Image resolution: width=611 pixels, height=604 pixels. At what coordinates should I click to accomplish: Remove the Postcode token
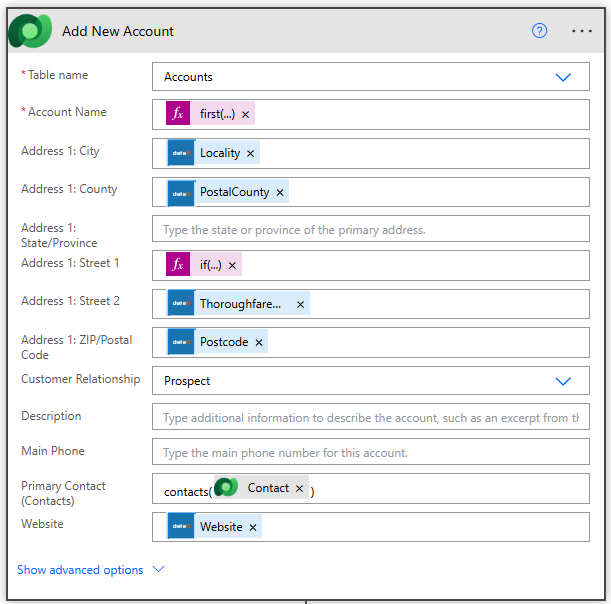(x=259, y=342)
